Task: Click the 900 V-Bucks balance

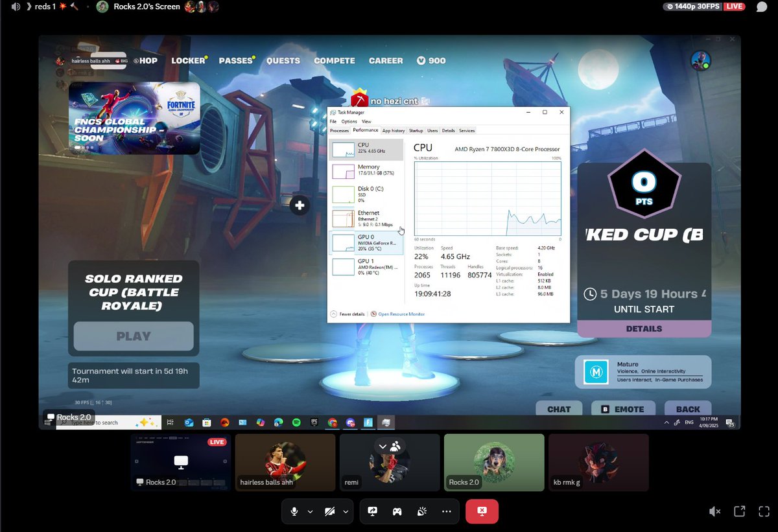Action: pos(431,60)
